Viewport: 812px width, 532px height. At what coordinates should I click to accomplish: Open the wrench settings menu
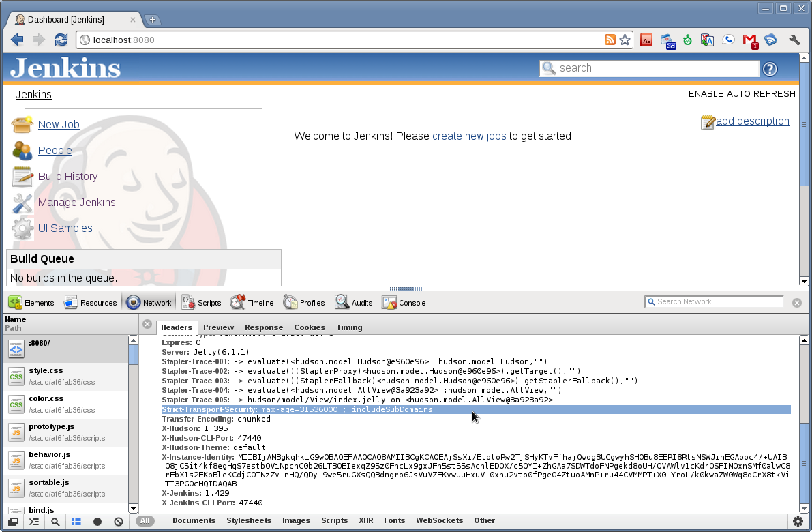[794, 40]
